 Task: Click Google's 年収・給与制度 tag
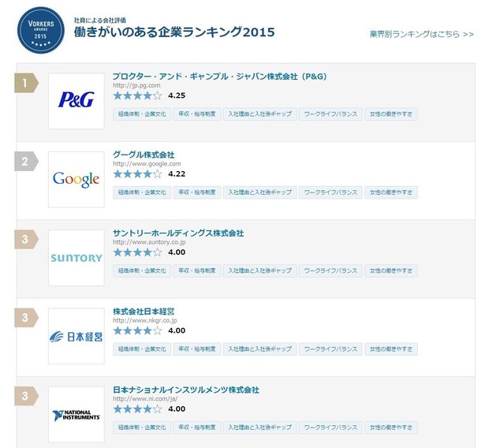pos(195,192)
